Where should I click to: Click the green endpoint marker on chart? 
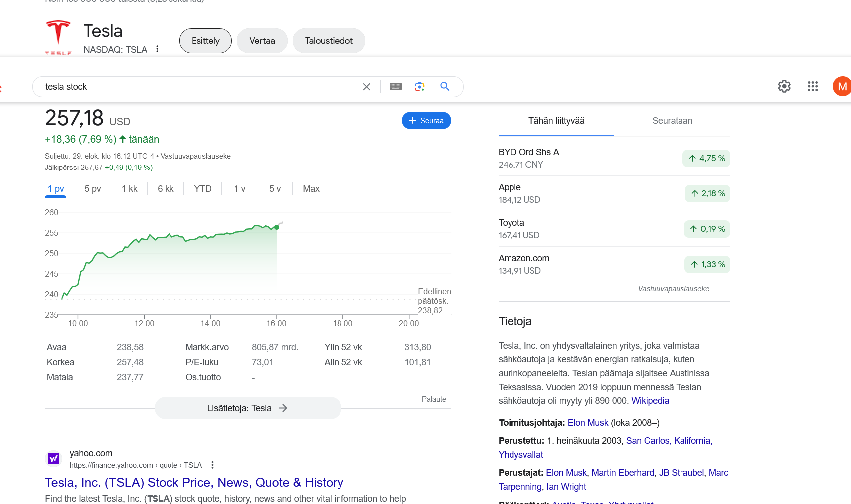point(277,227)
